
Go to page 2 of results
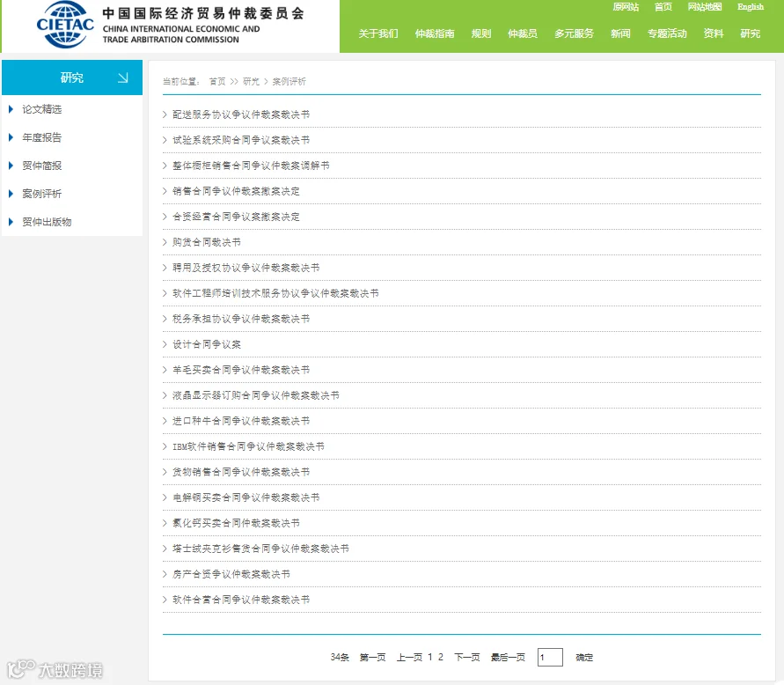[441, 657]
